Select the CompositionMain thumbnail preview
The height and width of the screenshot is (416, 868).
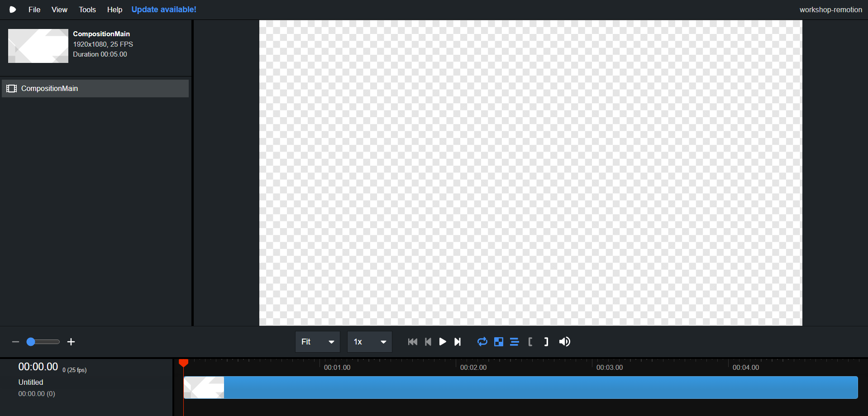point(38,46)
